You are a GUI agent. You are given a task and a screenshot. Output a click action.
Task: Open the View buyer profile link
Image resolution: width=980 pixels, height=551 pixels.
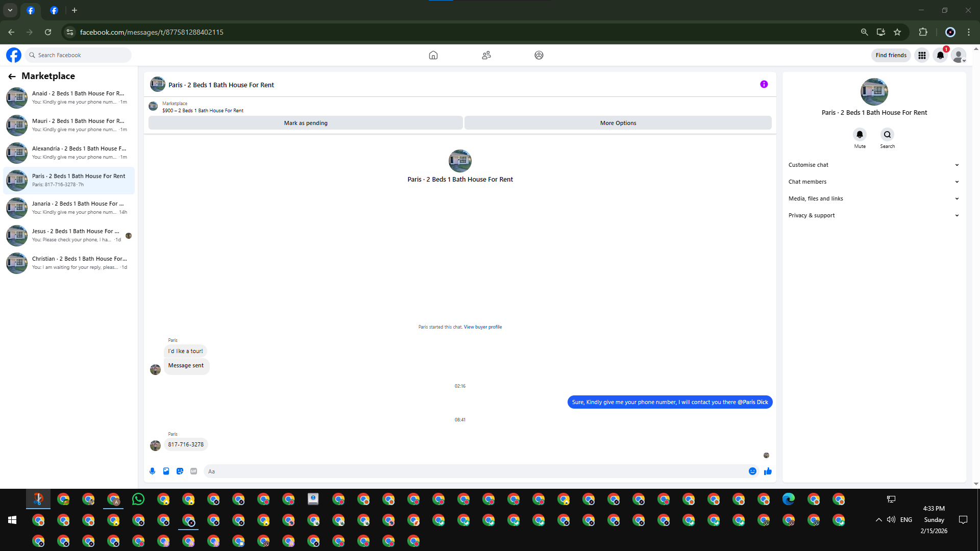(483, 327)
